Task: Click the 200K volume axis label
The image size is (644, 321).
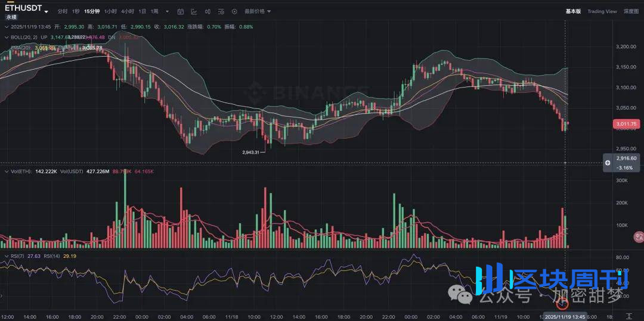Action: [621, 203]
